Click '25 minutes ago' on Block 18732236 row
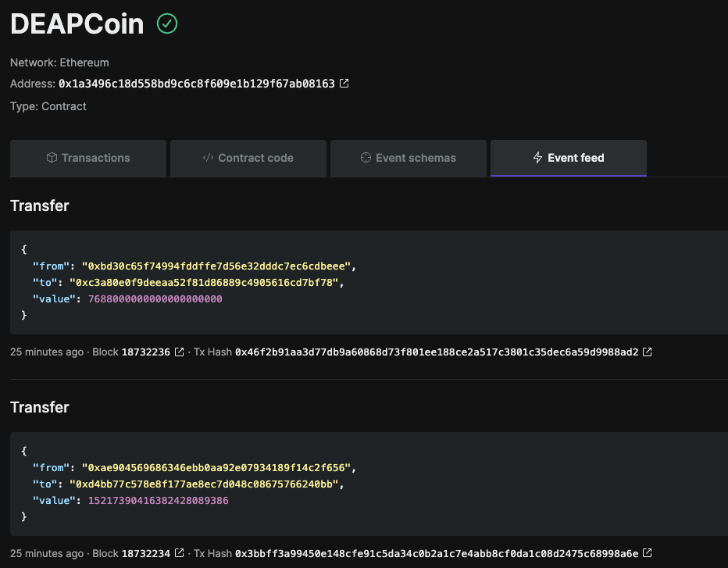The height and width of the screenshot is (568, 728). coord(47,352)
